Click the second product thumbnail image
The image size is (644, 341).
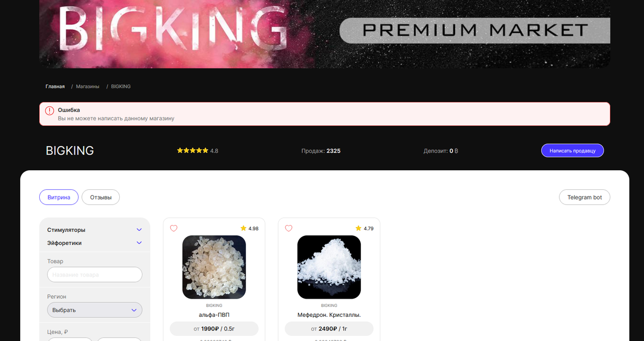[329, 267]
